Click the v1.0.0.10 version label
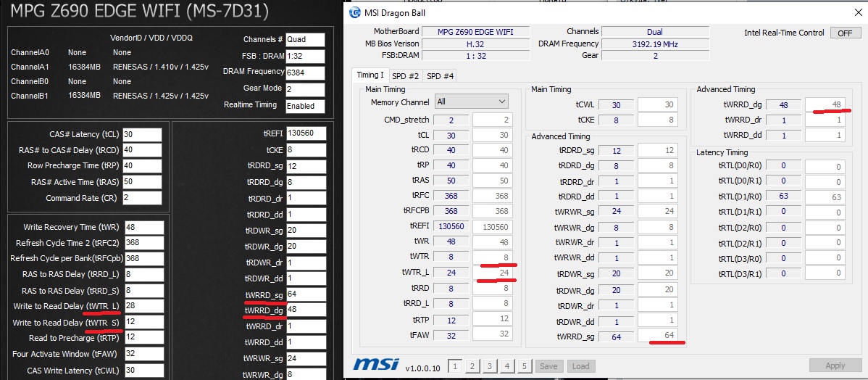Screen dimensions: 868x380 [x=423, y=368]
